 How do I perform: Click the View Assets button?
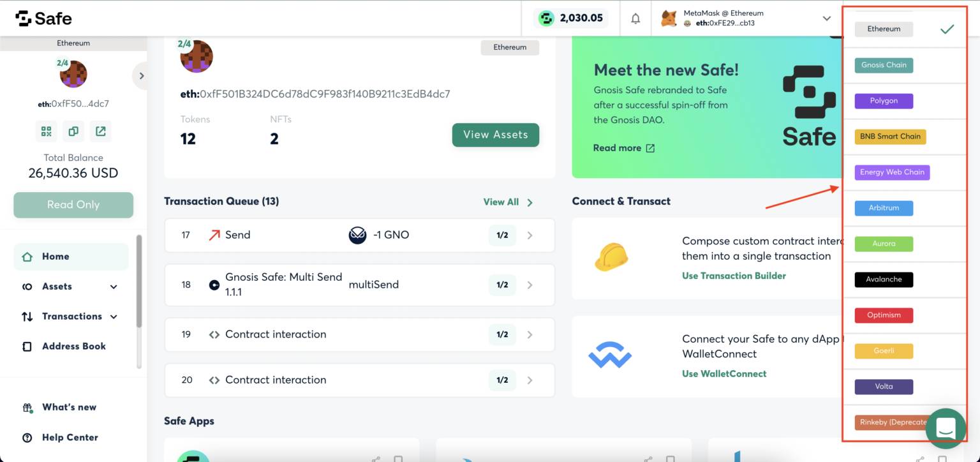click(x=496, y=135)
